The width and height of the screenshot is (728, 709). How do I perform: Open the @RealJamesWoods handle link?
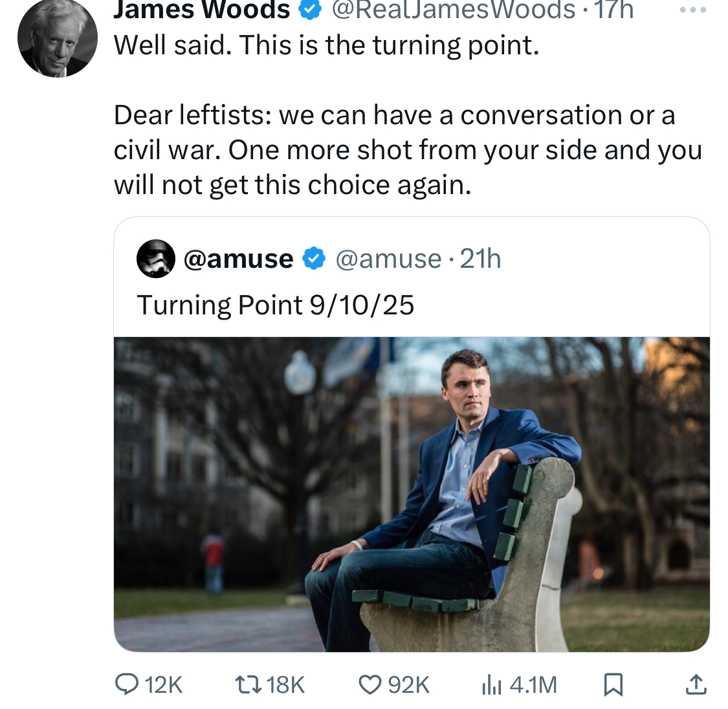[453, 9]
